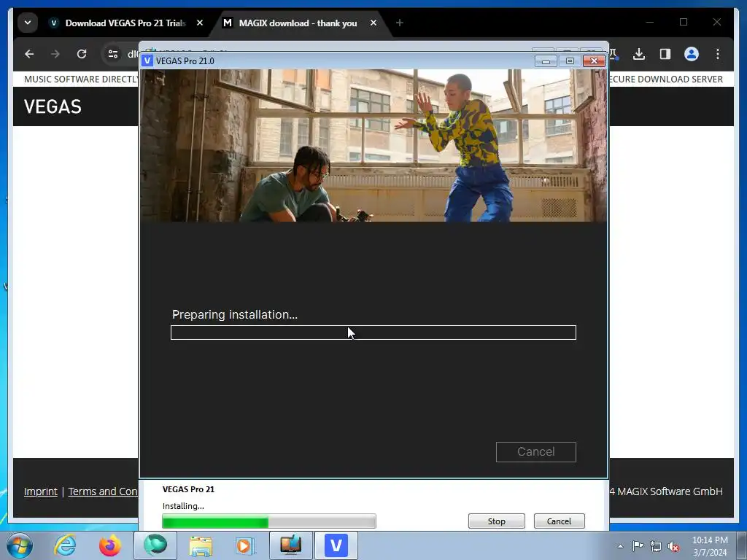Click the VEGAS logo on web page
This screenshot has width=747, height=560.
tap(53, 106)
